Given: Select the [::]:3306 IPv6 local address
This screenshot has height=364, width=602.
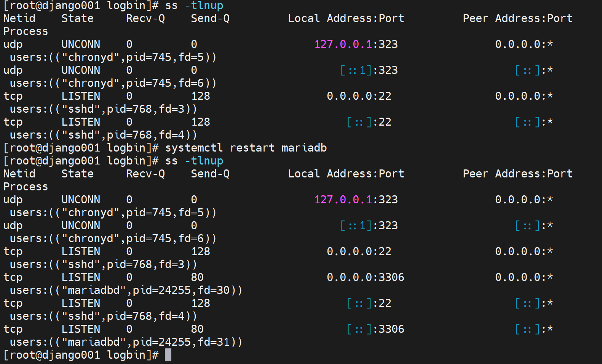Looking at the screenshot, I should click(375, 329).
